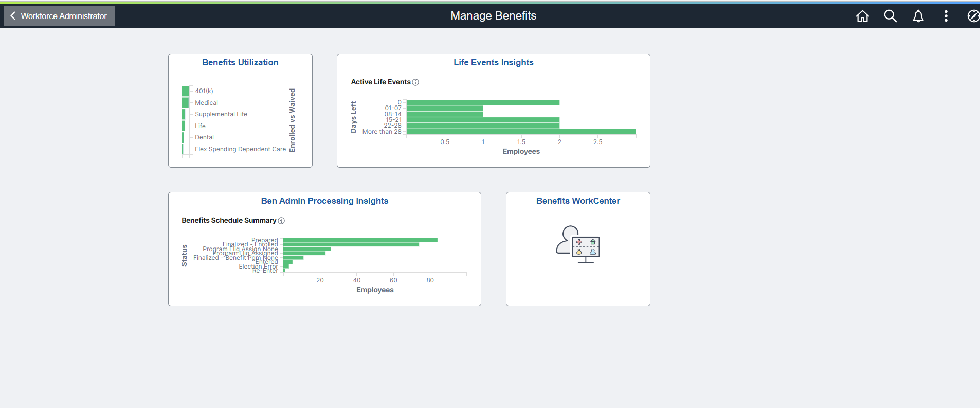Click the Home icon in header
Viewport: 980px width, 408px height.
tap(862, 16)
